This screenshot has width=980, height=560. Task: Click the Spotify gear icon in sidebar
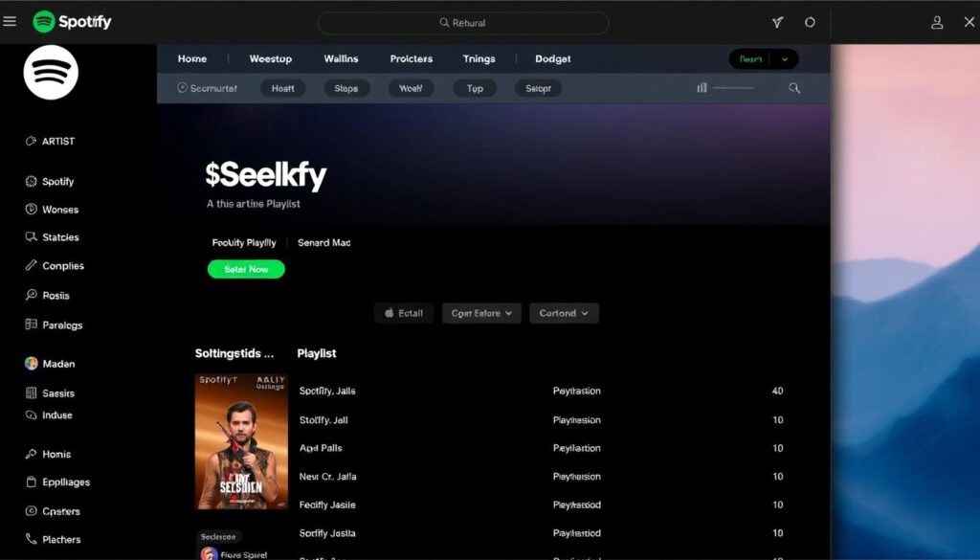click(x=31, y=181)
